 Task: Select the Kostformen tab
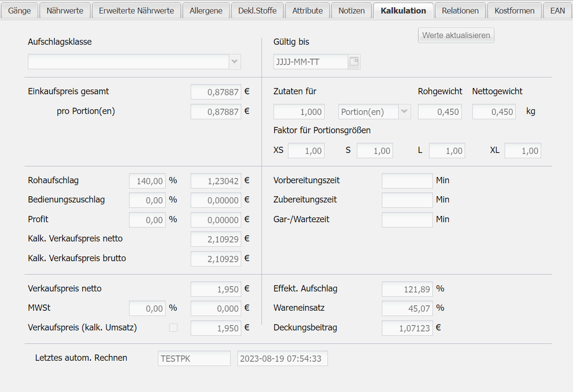514,11
